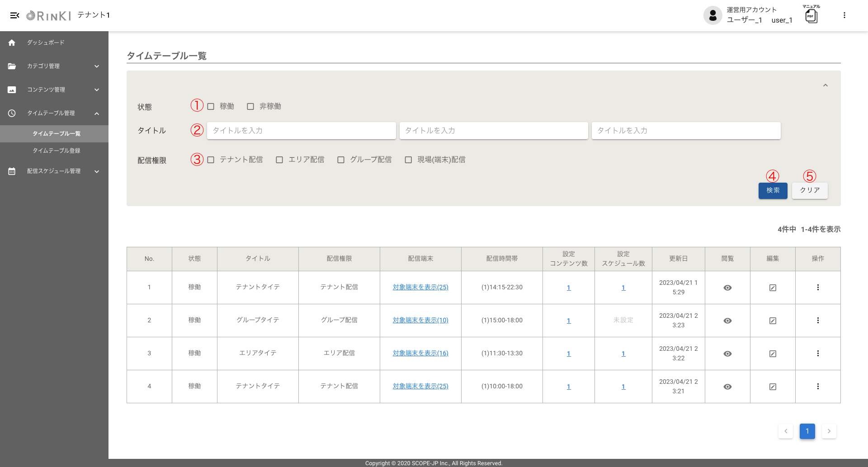The width and height of the screenshot is (868, 467).
Task: Go to ダッシュボード in the sidebar
Action: click(x=46, y=42)
